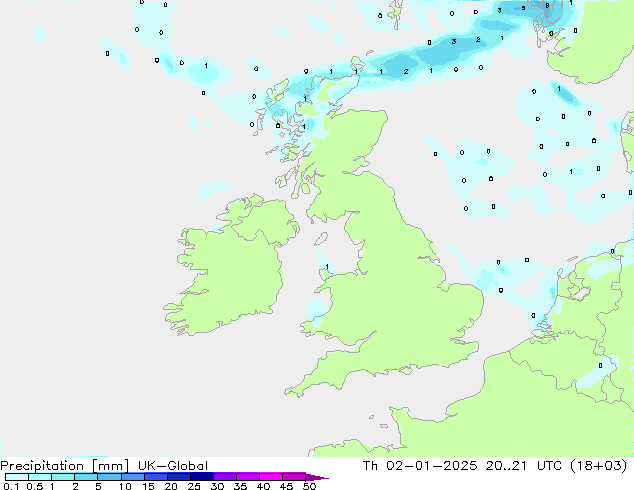
Task: Click the 'Precipitation [mm]' title text
Action: tap(65, 466)
